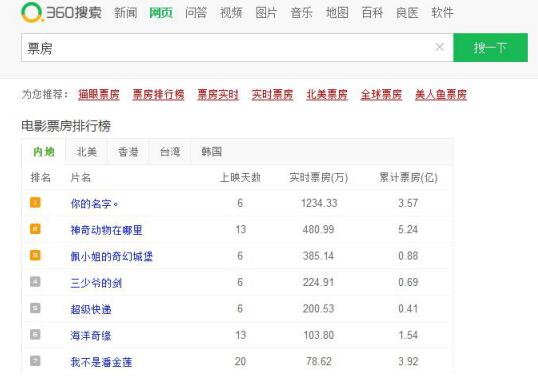Click the rank 2 badge next to 神奇动物在哪里

point(35,229)
